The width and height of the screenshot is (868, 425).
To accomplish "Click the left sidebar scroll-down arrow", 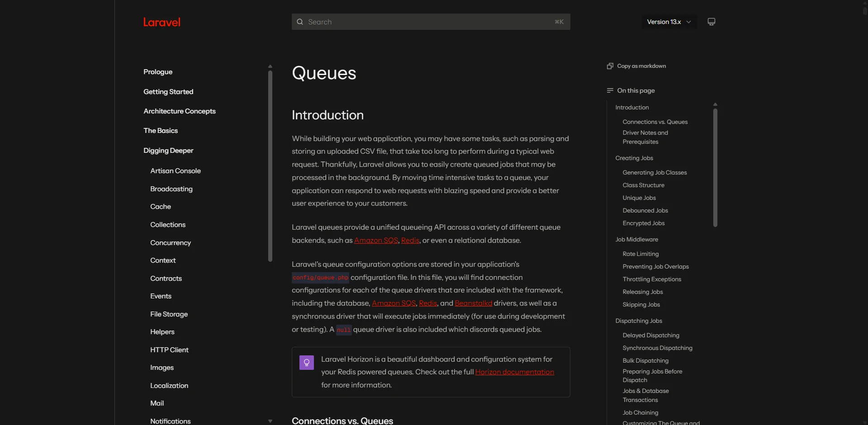I will (x=270, y=421).
